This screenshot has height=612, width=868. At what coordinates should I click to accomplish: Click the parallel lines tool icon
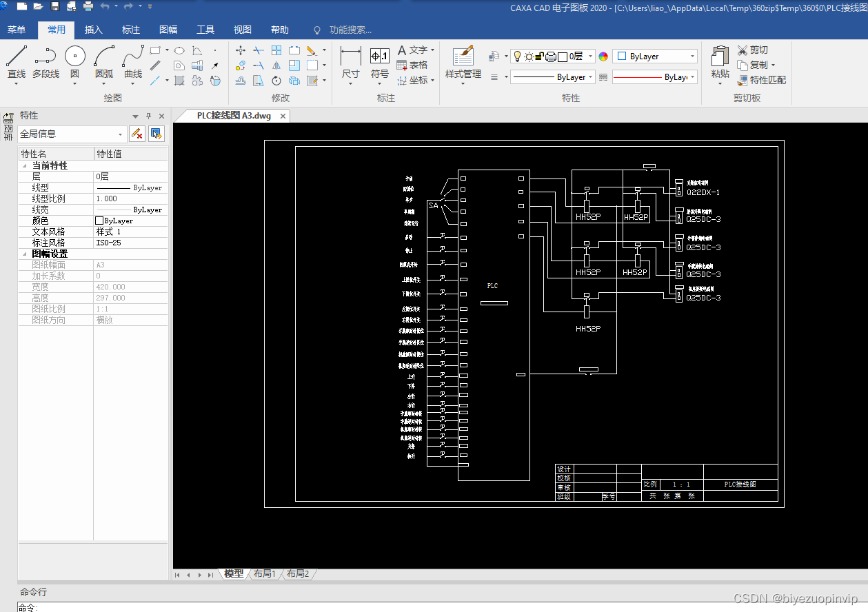(x=156, y=65)
